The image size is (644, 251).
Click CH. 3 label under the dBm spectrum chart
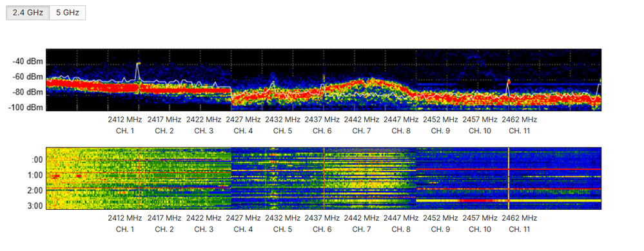(204, 131)
